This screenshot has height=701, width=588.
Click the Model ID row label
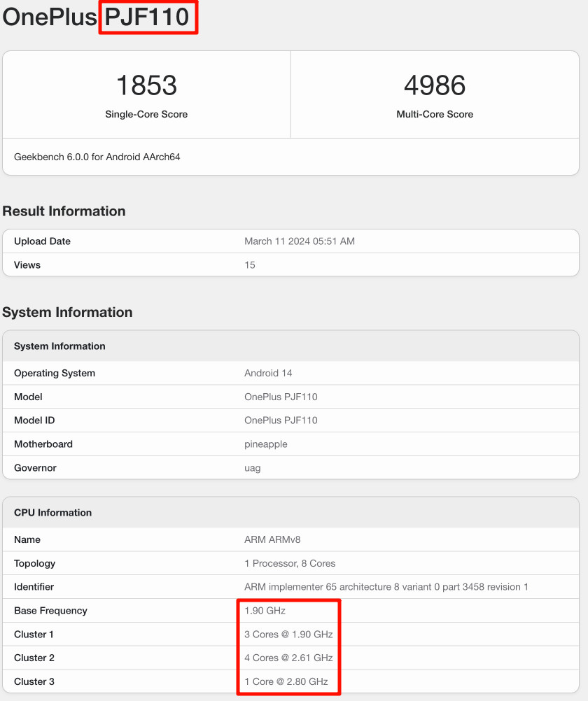pyautogui.click(x=34, y=420)
